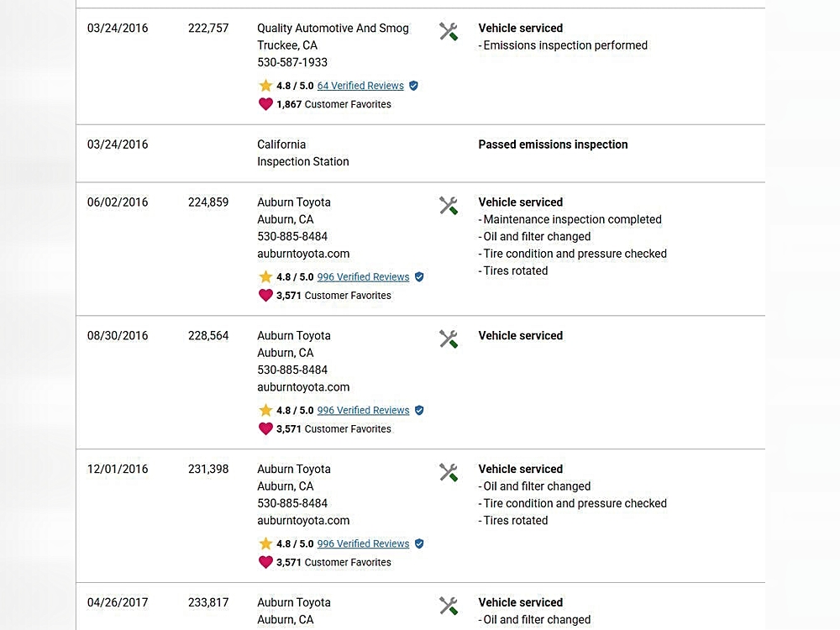Click Quality Automotive And Smog shop name
Image resolution: width=840 pixels, height=630 pixels.
tap(333, 29)
